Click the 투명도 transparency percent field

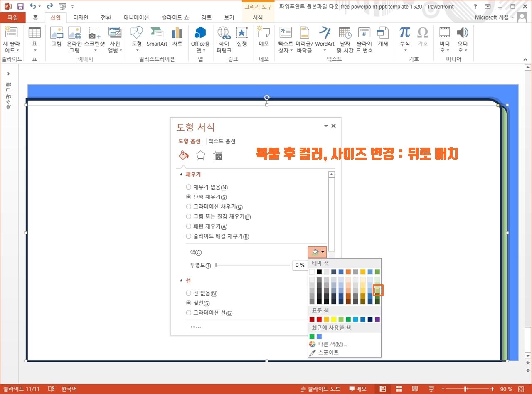coord(299,265)
